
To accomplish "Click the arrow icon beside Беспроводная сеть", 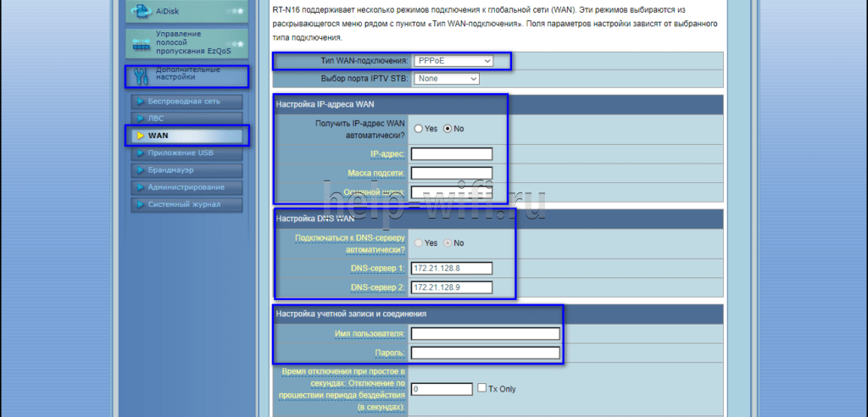I will point(140,102).
